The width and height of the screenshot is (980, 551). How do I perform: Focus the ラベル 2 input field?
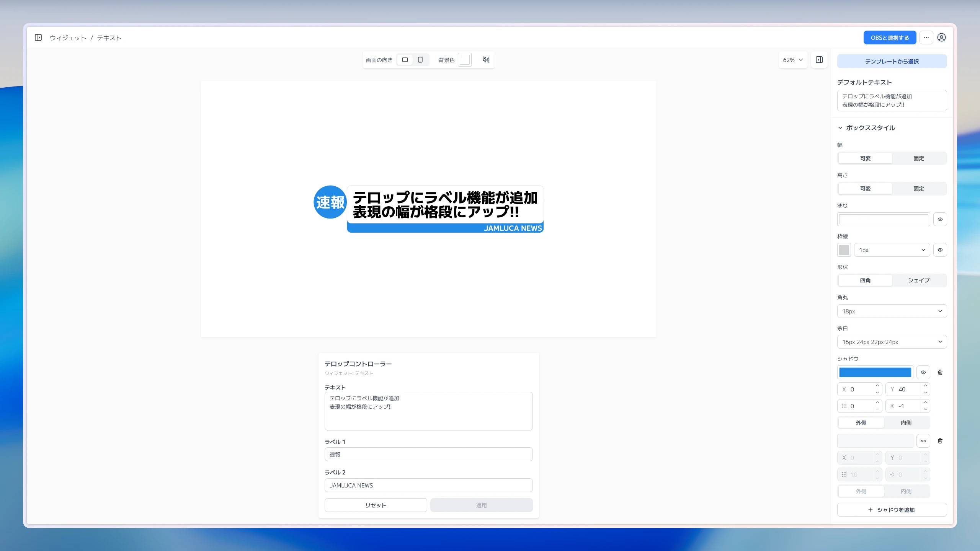coord(428,485)
